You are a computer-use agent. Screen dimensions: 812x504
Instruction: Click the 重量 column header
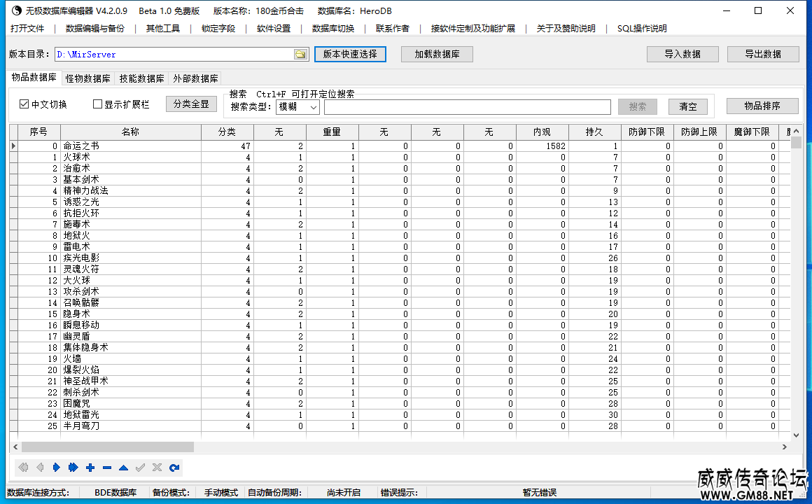click(332, 132)
